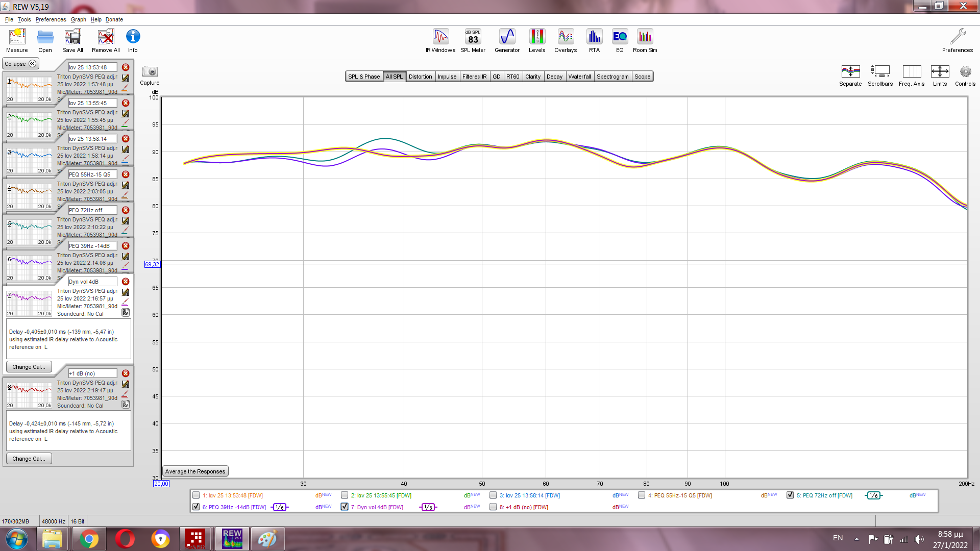This screenshot has width=980, height=551.
Task: Uncheck trace 7 Dyn vol 4dB
Action: [x=345, y=507]
